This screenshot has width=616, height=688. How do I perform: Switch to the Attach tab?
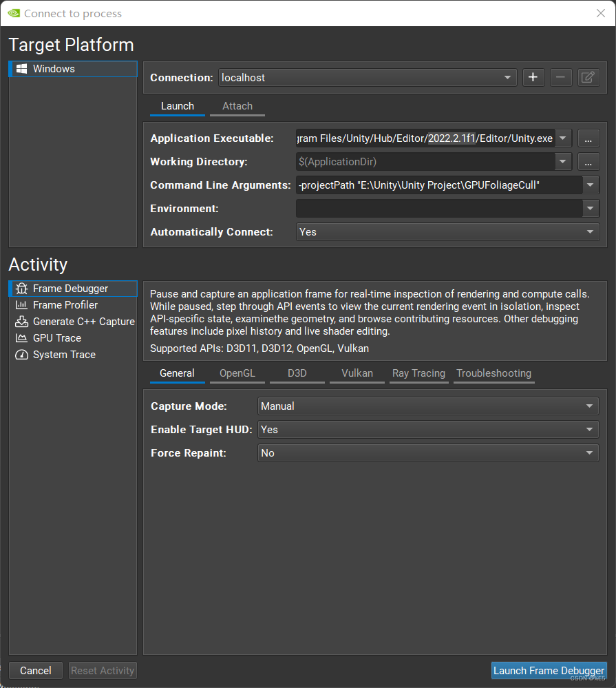tap(237, 106)
